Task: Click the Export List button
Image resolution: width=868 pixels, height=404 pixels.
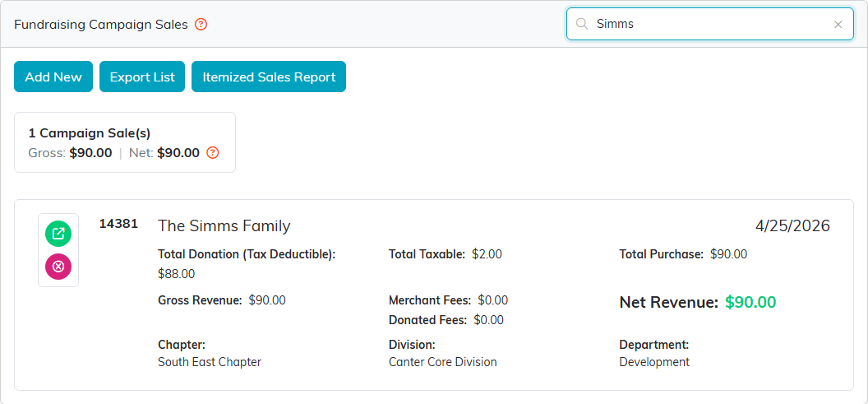Action: point(142,77)
